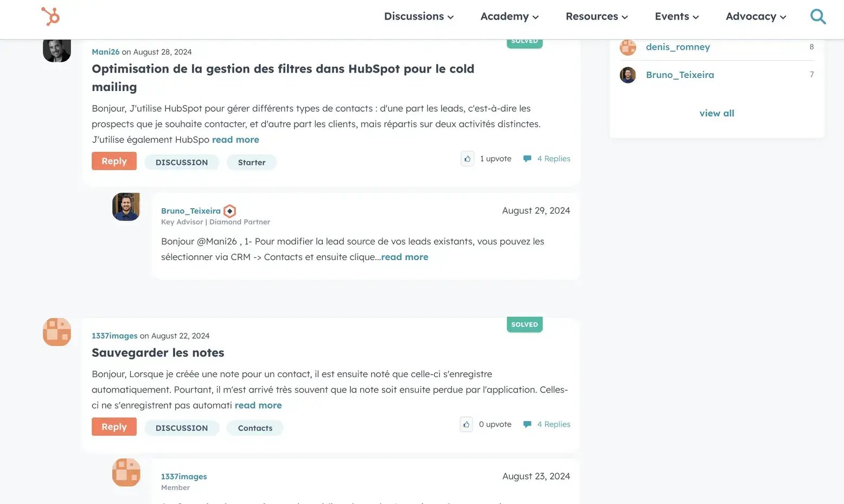Open 4 Replies on Sauvegarder les notes post
The width and height of the screenshot is (844, 504).
click(x=554, y=424)
